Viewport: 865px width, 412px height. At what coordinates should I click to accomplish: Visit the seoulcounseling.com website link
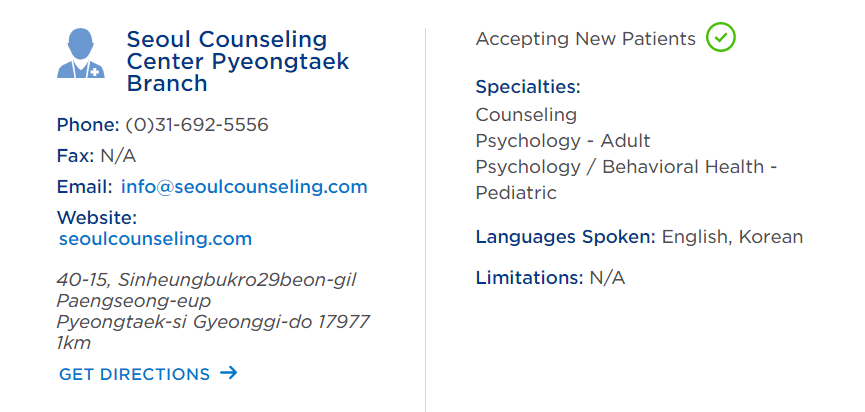tap(155, 239)
